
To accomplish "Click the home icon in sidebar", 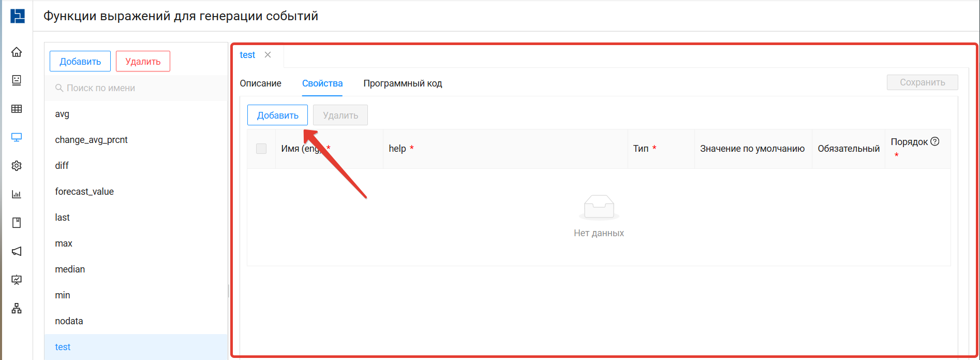I will click(x=17, y=52).
